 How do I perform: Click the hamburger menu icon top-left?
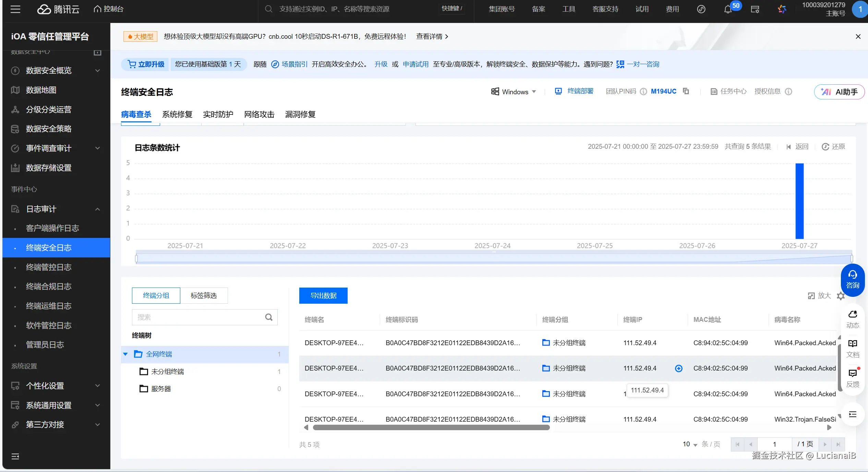15,9
